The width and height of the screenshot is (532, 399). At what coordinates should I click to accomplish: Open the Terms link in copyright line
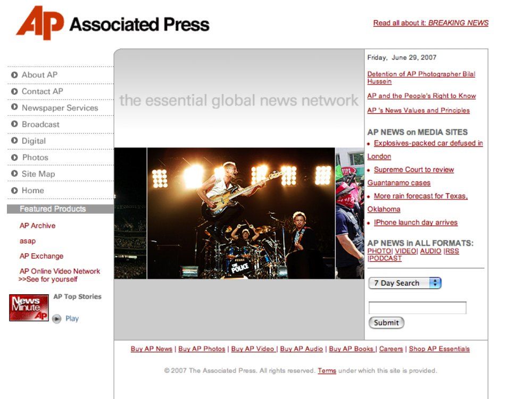pos(327,370)
